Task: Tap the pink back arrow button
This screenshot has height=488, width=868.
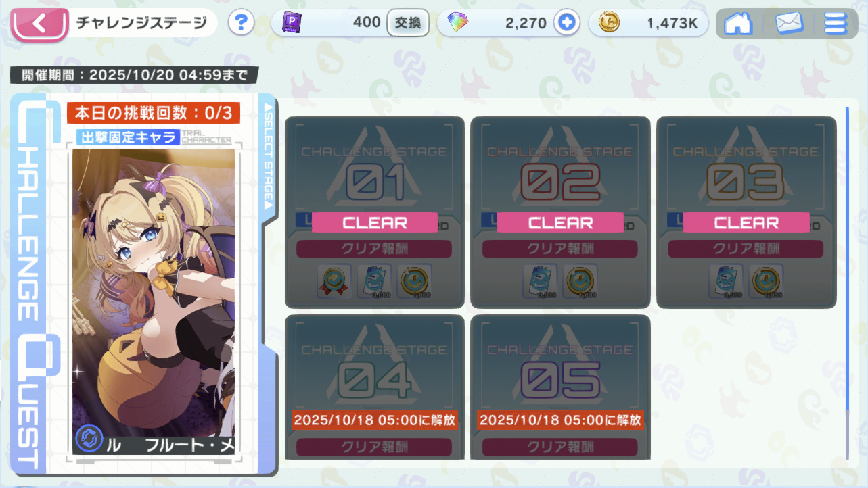Action: [x=39, y=24]
